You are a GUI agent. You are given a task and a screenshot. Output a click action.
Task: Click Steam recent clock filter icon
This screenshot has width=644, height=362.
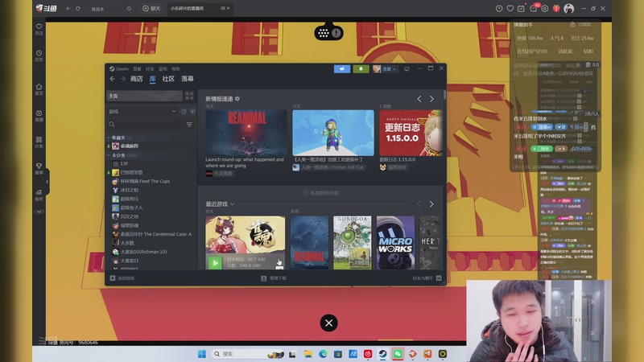point(184,112)
